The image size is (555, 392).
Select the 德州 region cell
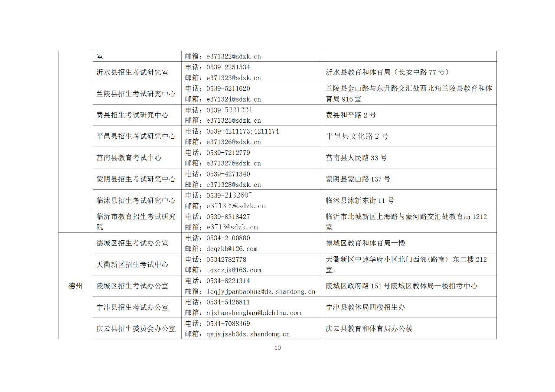coord(75,286)
